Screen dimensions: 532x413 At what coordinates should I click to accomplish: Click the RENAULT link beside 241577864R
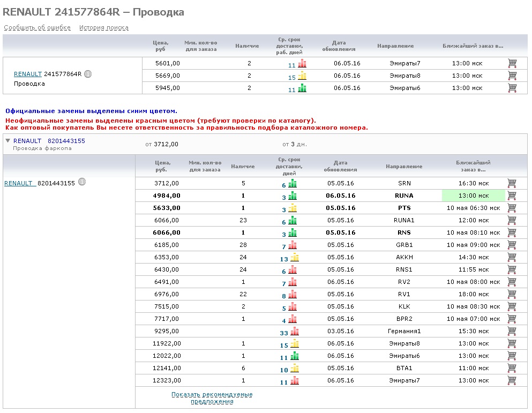pyautogui.click(x=28, y=74)
